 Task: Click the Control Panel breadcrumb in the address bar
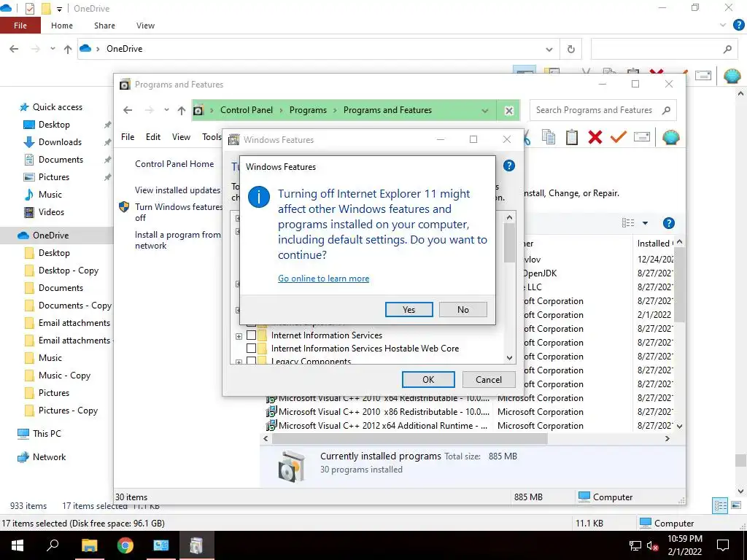247,110
